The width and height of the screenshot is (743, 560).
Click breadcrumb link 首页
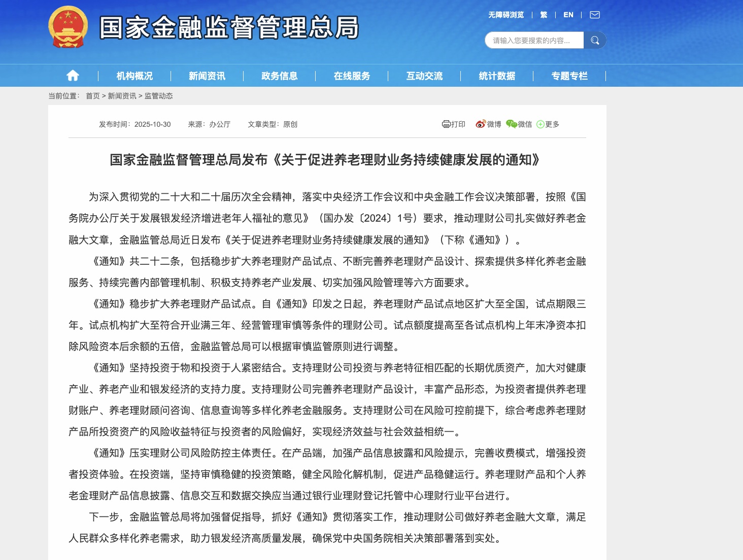click(93, 96)
